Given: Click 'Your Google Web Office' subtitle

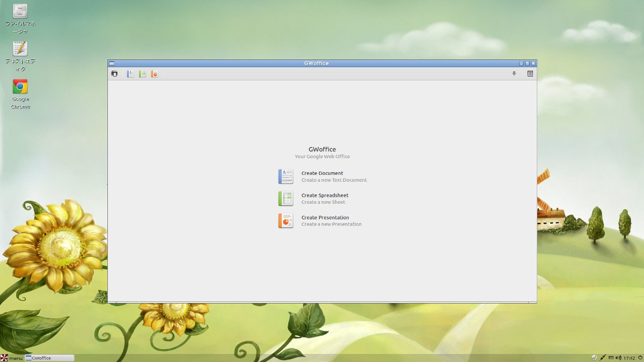Looking at the screenshot, I should click(x=322, y=157).
